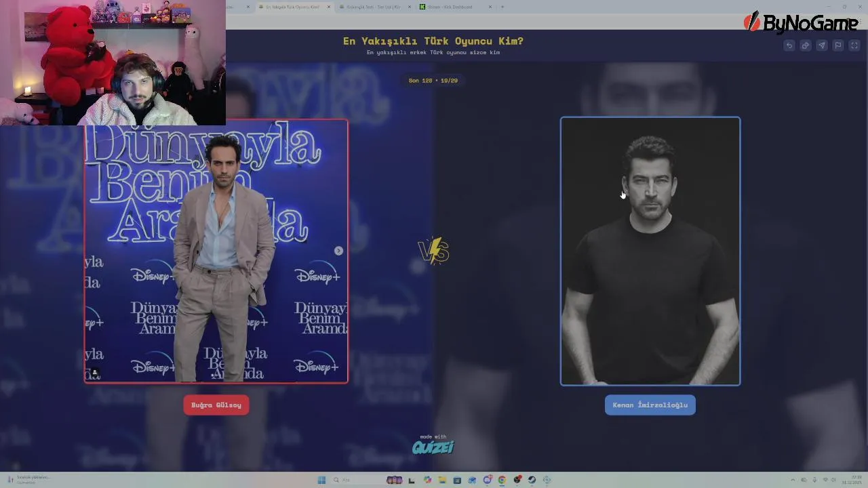Select the Kenan İmirzalıoğlu photo card

pos(650,251)
